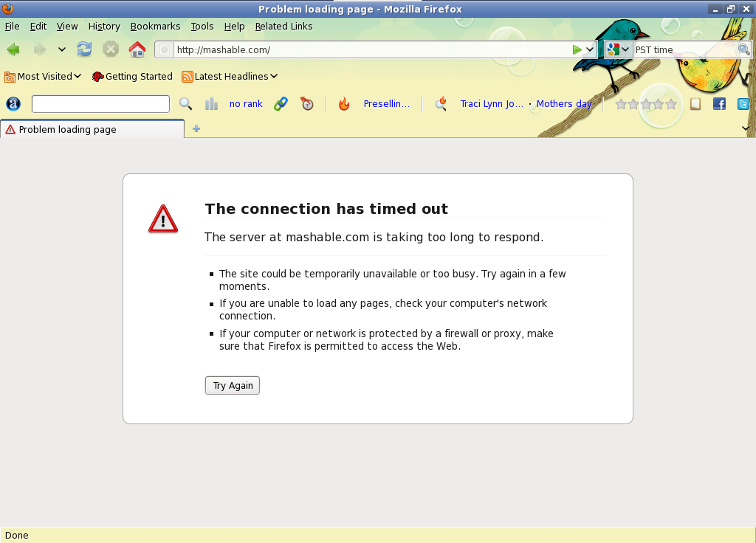The height and width of the screenshot is (543, 756).
Task: Click the hot searches magnifier flame icon
Action: tap(441, 103)
